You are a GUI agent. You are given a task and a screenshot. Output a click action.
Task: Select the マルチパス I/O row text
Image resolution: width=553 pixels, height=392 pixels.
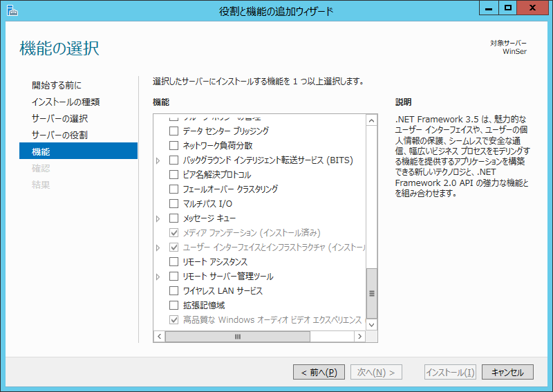coord(207,203)
